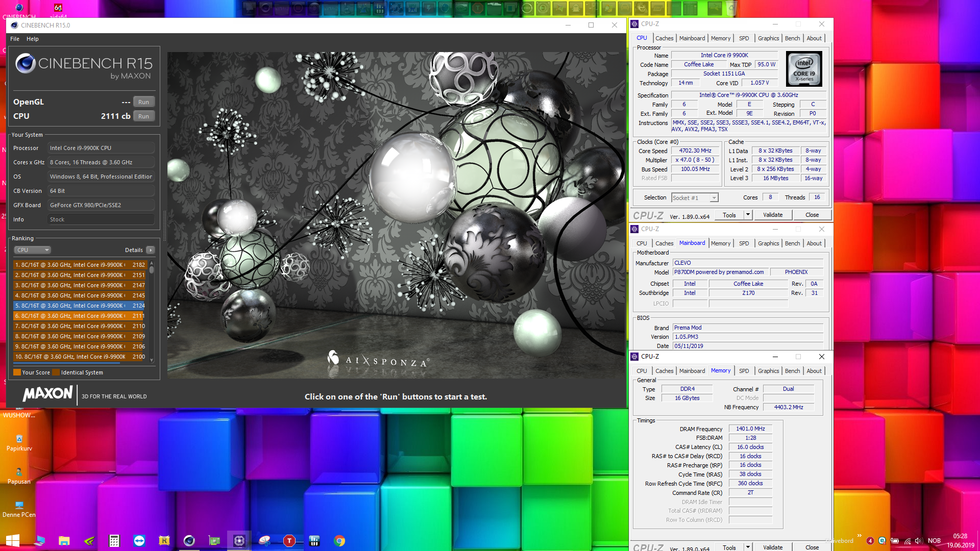Open Tools dropdown arrow in top CPU-Z
The width and height of the screenshot is (980, 551).
[x=748, y=215]
